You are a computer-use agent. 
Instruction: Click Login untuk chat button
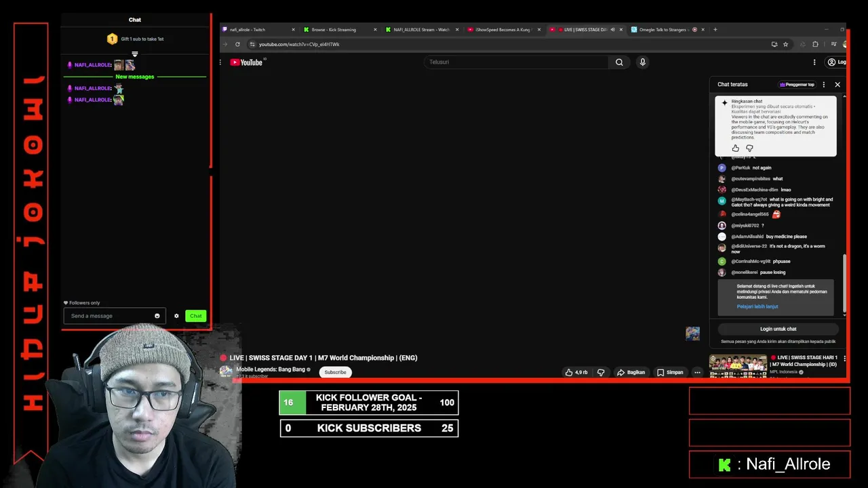[778, 329]
